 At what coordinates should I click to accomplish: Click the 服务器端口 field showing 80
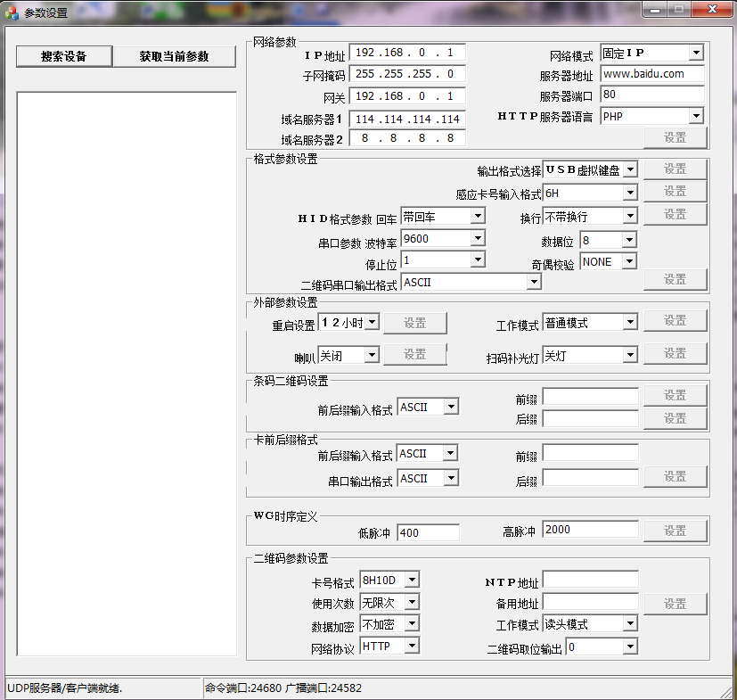[x=652, y=94]
